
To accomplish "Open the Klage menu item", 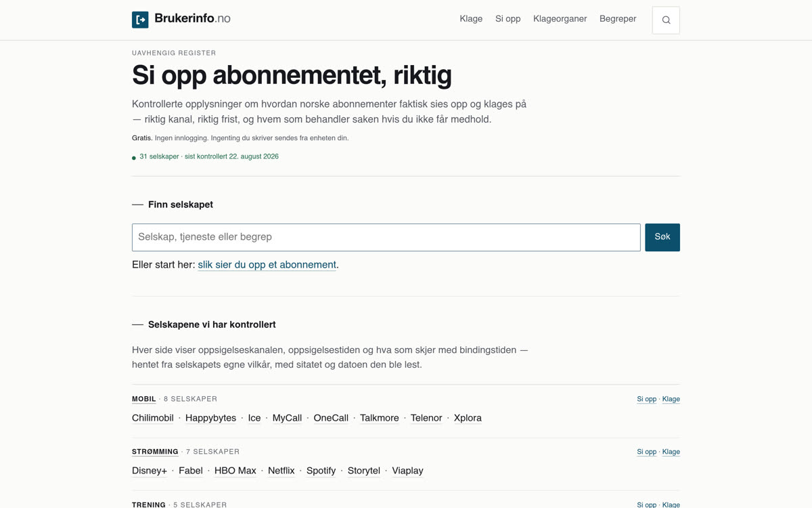I will tap(471, 19).
